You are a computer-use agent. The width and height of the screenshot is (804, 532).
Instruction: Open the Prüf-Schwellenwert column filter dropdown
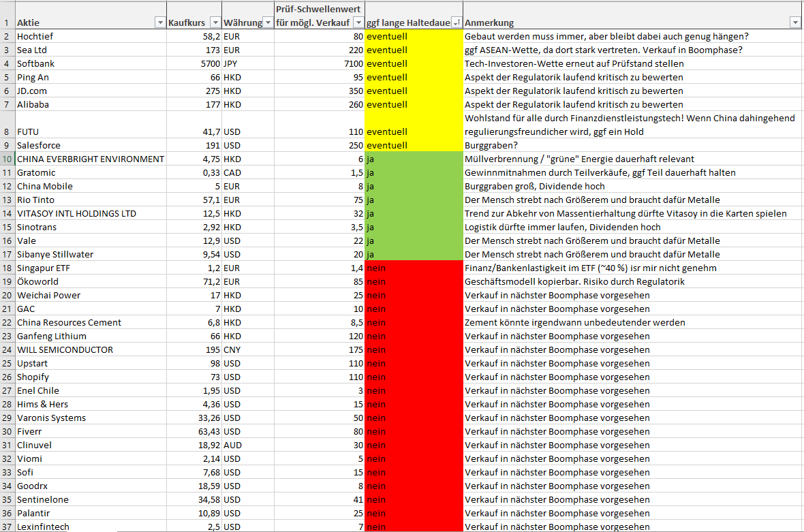(358, 22)
